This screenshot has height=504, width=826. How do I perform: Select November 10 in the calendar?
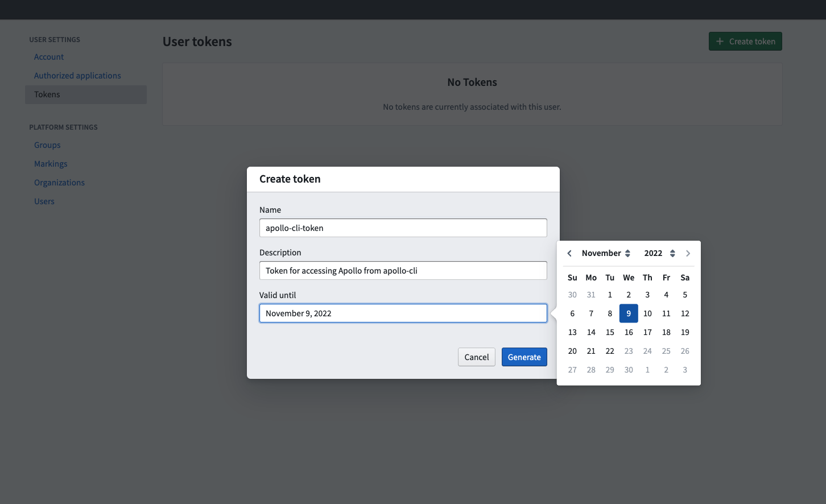click(x=647, y=313)
